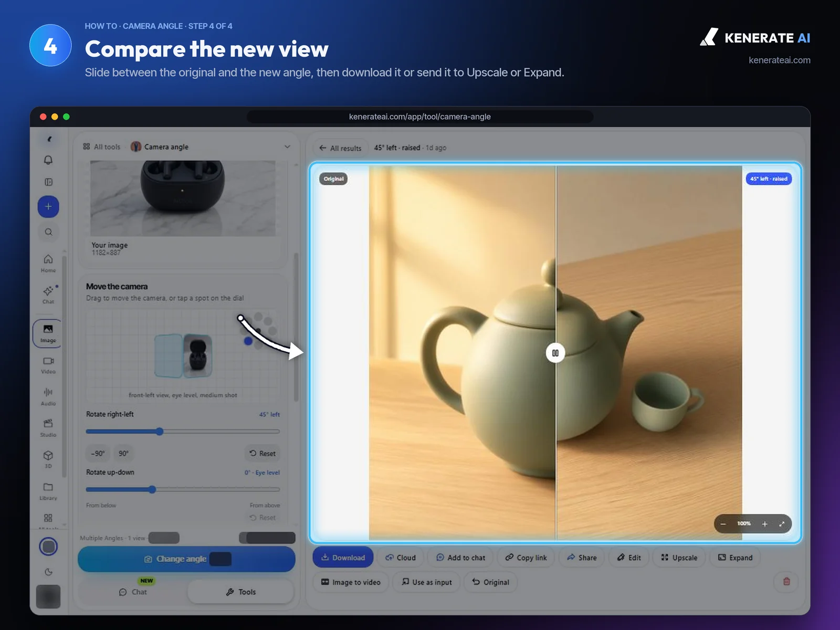The width and height of the screenshot is (840, 630).
Task: Go to Home in the sidebar
Action: point(48,263)
